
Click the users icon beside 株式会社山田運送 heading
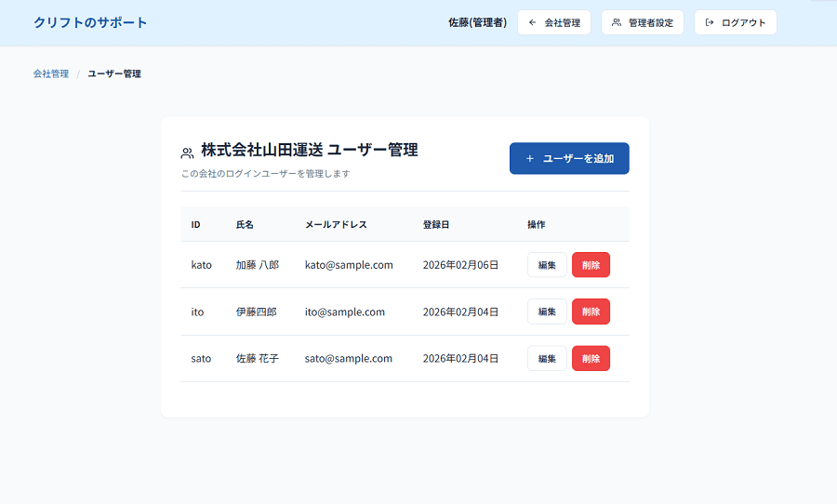(187, 153)
